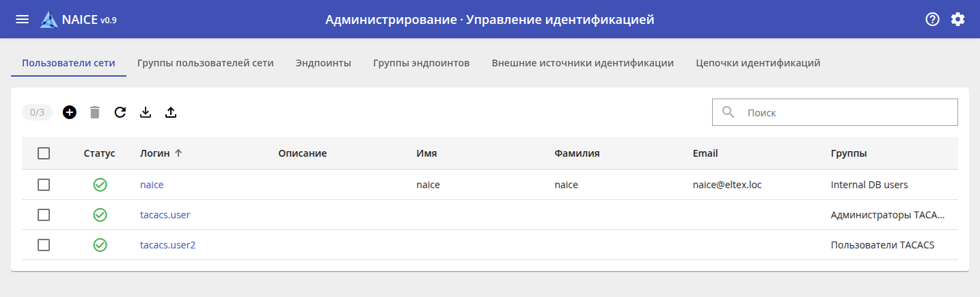Open the Группы пользователей сети tab
Viewport: 980px width, 297px height.
tap(205, 63)
